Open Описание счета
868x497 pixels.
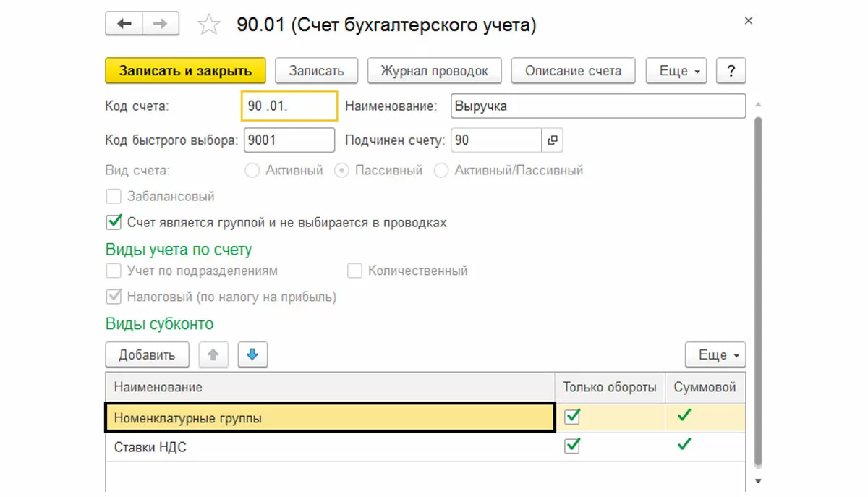pyautogui.click(x=573, y=71)
